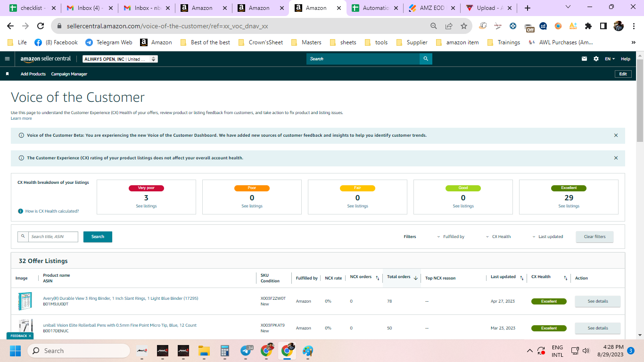Dismiss the Voice of the Customer Beta banner
Viewport: 644px width, 362px height.
tap(616, 135)
